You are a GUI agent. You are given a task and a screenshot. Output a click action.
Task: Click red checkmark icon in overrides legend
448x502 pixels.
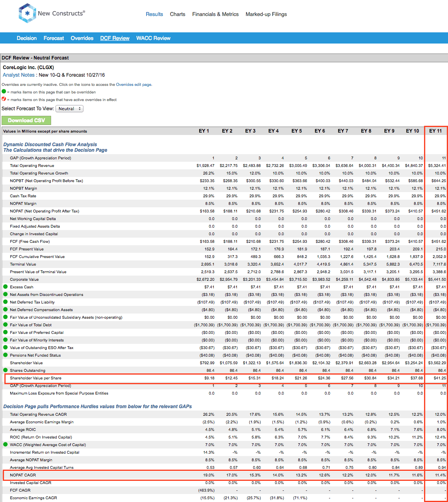coord(4,99)
